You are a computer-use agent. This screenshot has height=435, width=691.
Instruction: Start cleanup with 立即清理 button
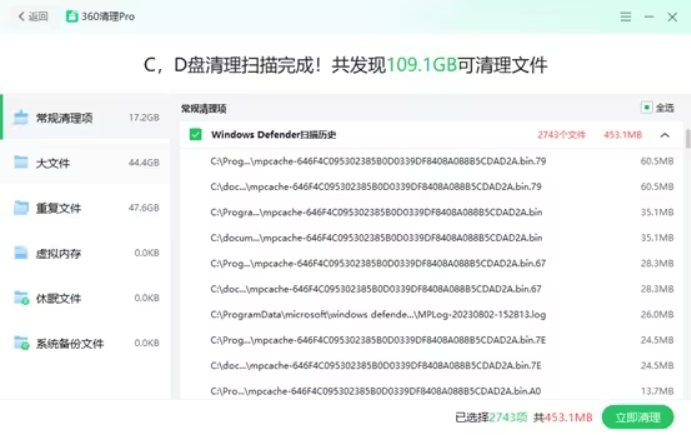click(638, 417)
